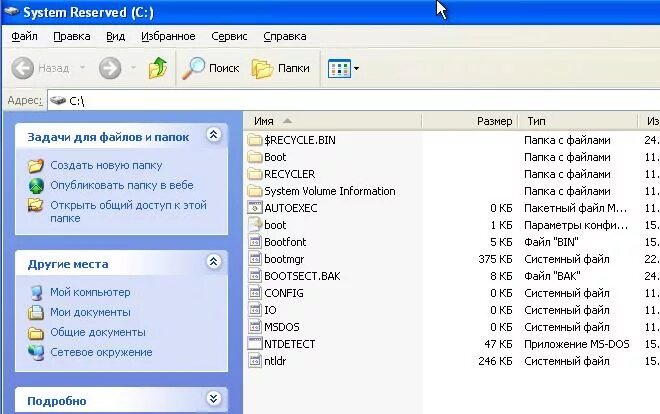660x414 pixels.
Task: Go to Общие документы link
Action: (98, 332)
